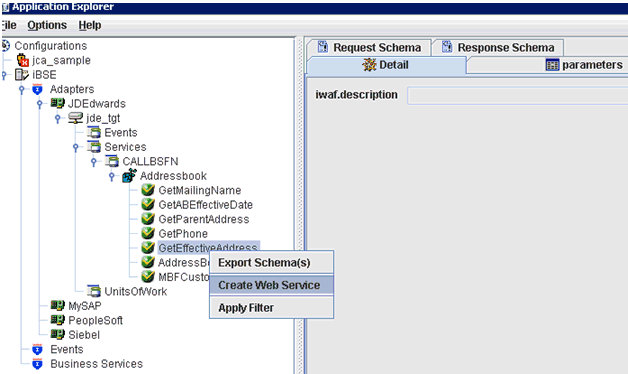Select the UnitsOfWork tree item
The image size is (628, 374).
[135, 291]
